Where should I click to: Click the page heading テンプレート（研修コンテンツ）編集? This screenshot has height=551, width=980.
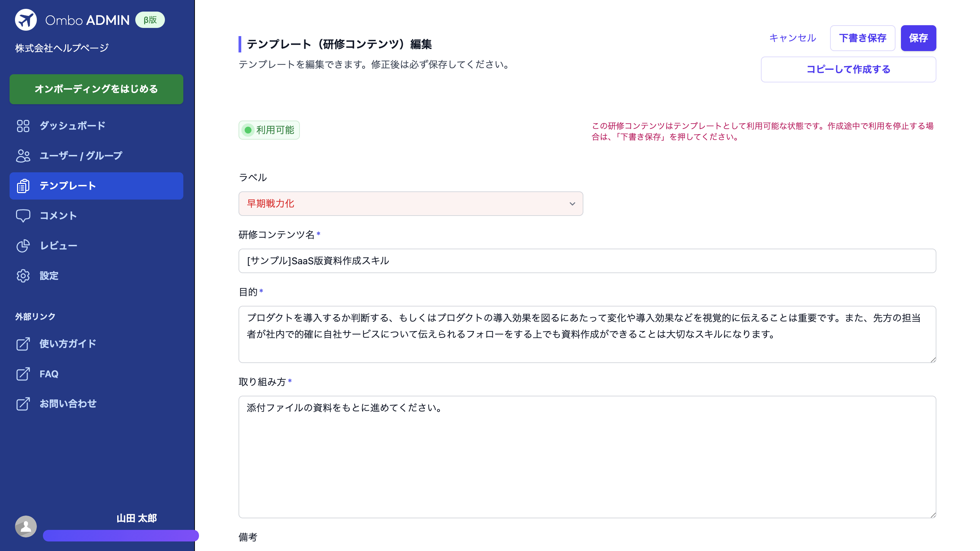[x=339, y=44]
